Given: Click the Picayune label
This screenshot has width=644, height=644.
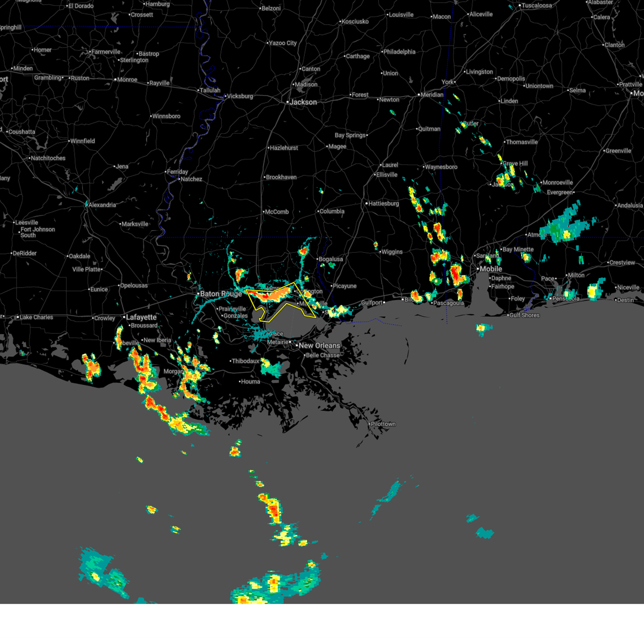Looking at the screenshot, I should [345, 286].
